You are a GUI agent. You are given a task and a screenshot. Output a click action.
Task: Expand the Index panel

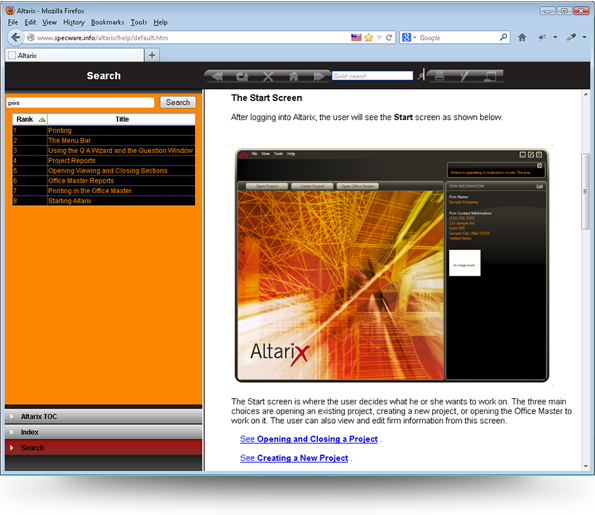point(103,432)
